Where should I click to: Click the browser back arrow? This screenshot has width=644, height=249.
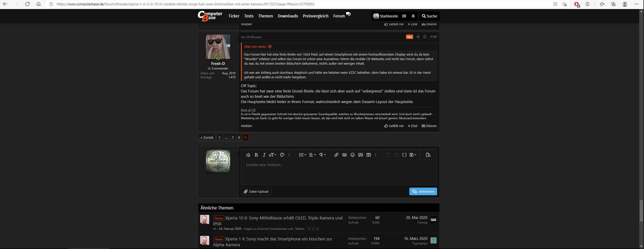(5, 4)
